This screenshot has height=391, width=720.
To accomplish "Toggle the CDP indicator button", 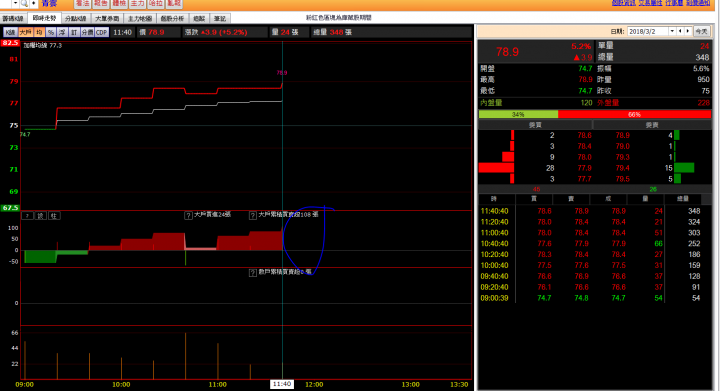I will coord(101,32).
